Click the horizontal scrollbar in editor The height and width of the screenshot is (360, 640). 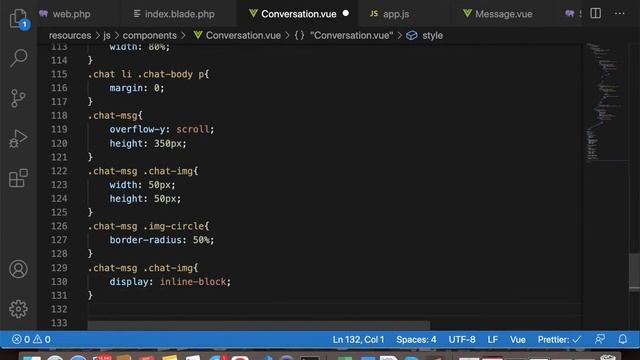[x=259, y=325]
